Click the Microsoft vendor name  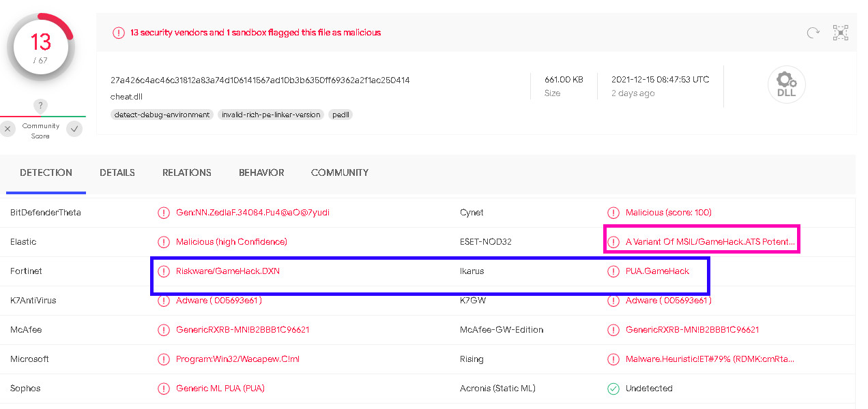point(30,359)
